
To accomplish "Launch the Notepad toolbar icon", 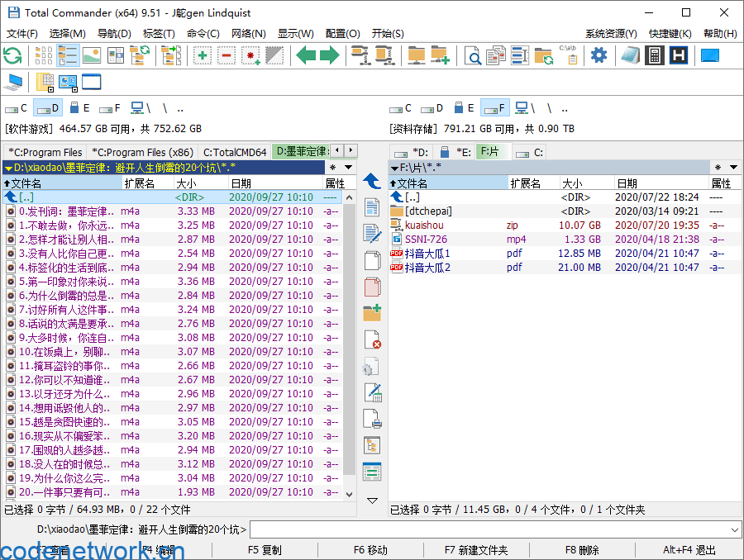I will coord(631,55).
